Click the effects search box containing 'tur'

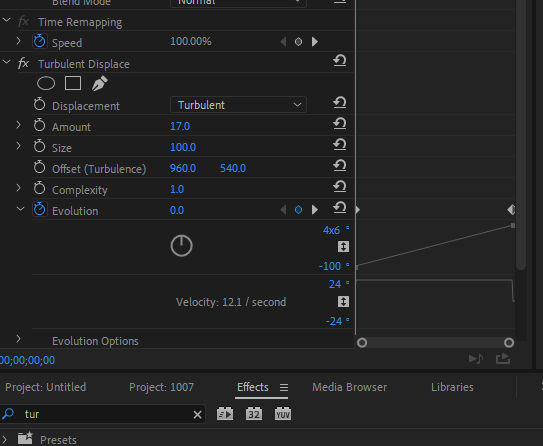pos(104,414)
